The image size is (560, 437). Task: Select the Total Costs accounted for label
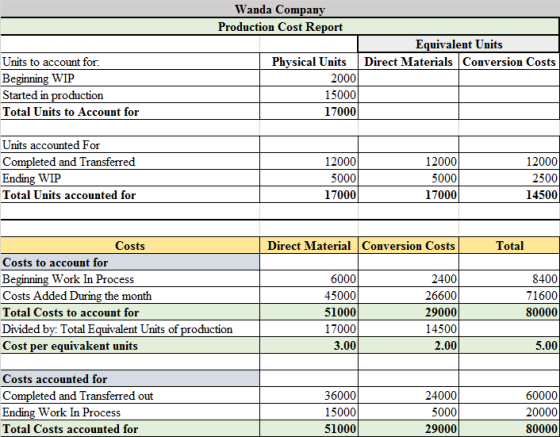(70, 429)
